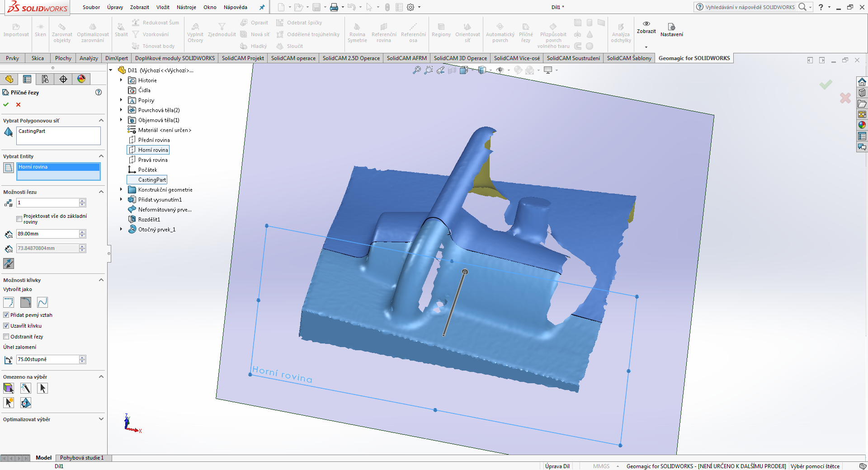Click the 89.00mm offset distance field
The image size is (868, 470).
pos(47,234)
